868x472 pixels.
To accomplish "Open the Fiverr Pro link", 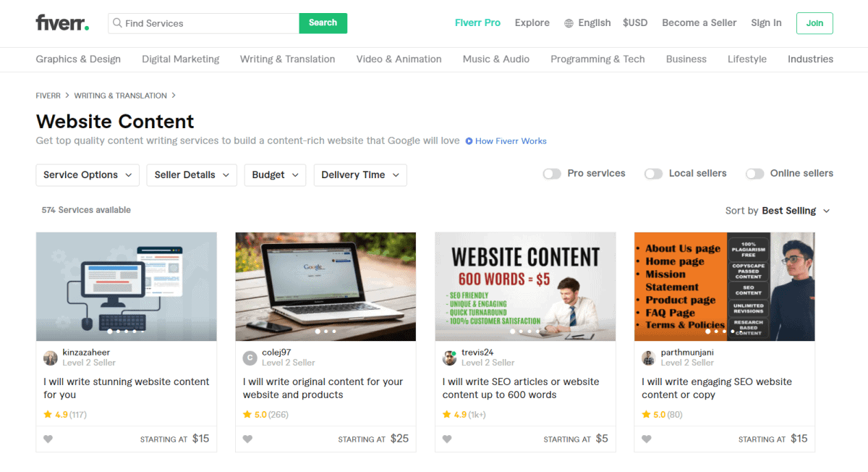I will (x=477, y=23).
